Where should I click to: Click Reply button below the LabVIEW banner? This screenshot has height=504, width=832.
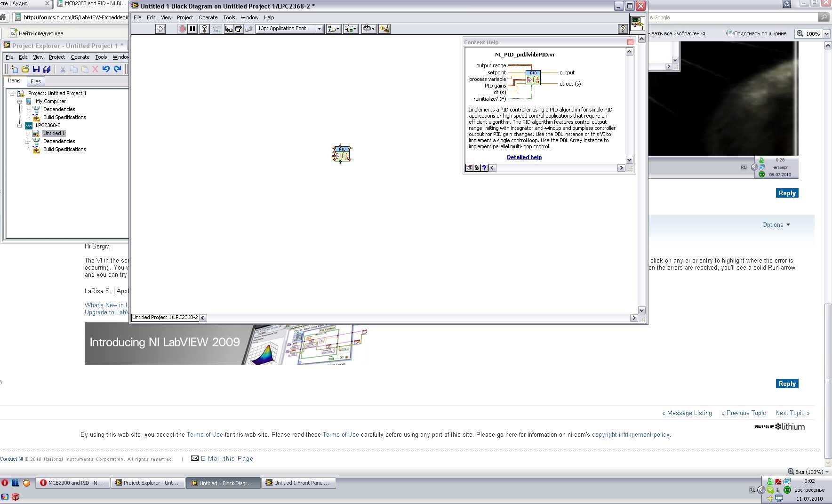click(x=787, y=384)
